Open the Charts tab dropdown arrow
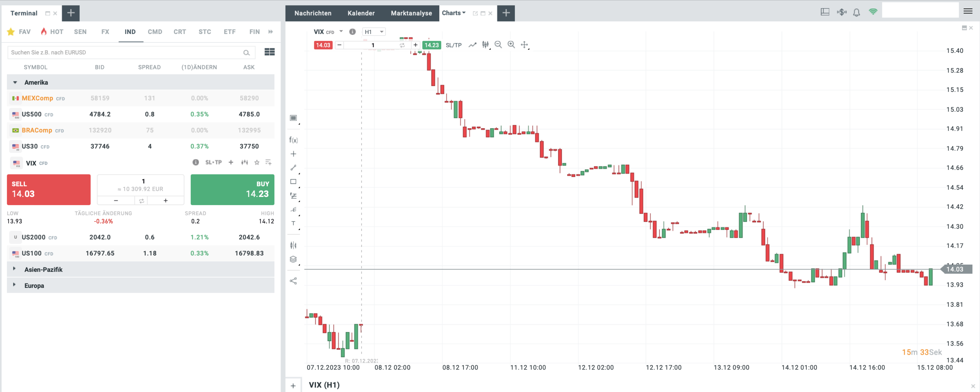Image resolution: width=980 pixels, height=392 pixels. tap(464, 13)
